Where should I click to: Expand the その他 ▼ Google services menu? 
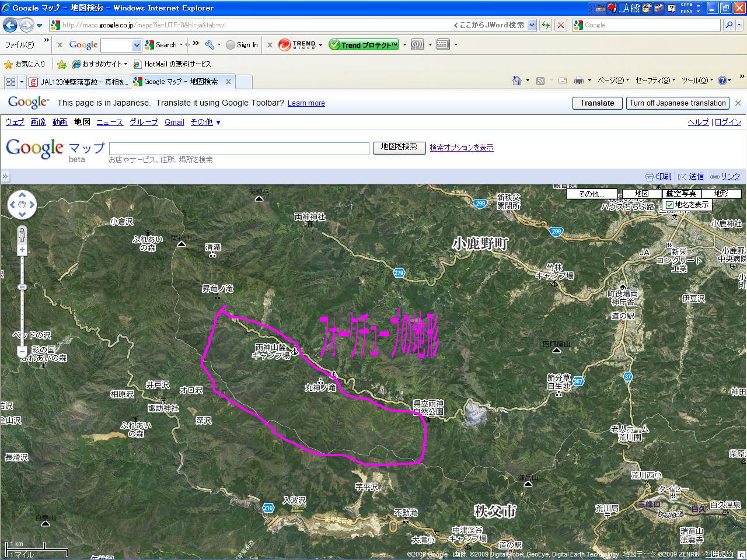coord(205,122)
